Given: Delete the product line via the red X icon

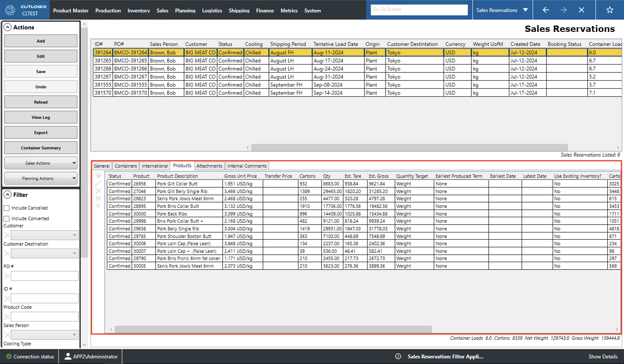Looking at the screenshot, I should click(98, 191).
